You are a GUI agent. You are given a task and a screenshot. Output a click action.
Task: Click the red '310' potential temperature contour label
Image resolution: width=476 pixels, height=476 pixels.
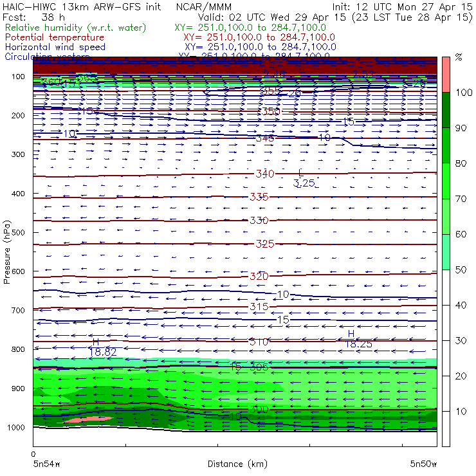[x=259, y=342]
